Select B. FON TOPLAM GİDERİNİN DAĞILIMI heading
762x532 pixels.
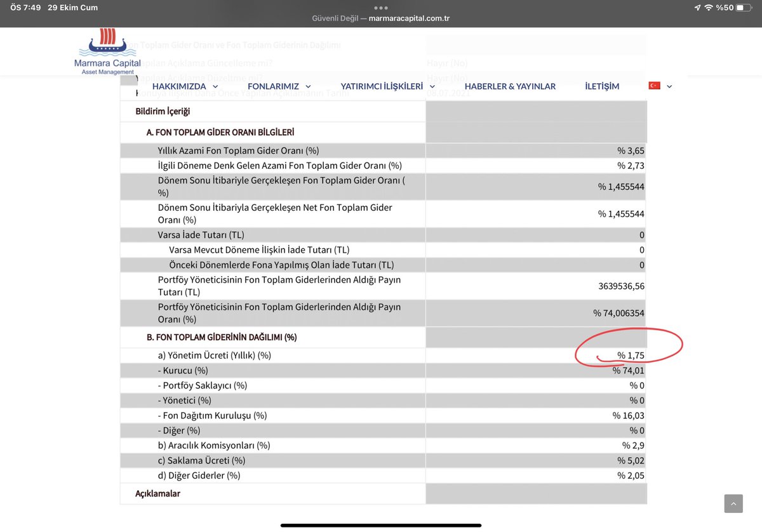pyautogui.click(x=222, y=337)
